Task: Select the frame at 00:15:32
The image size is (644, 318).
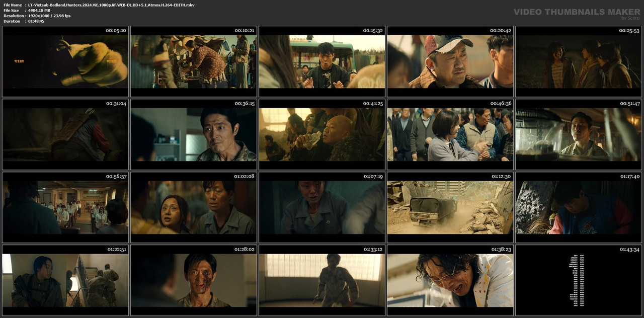Action: [x=322, y=61]
